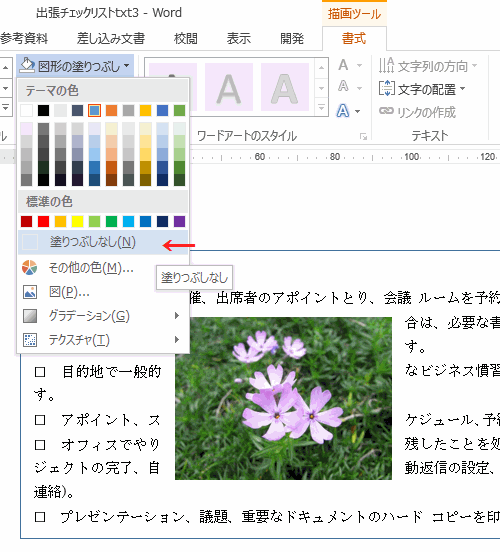Pick the yellow standard color swatch

77,221
